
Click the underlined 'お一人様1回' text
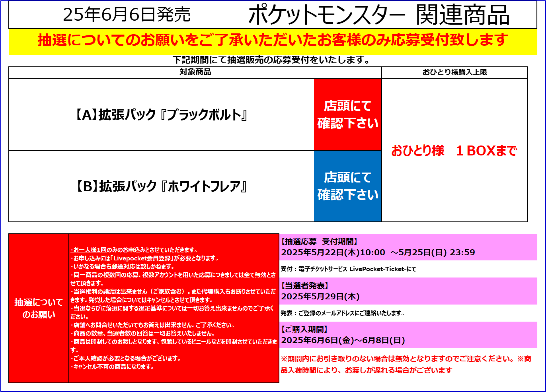click(90, 250)
